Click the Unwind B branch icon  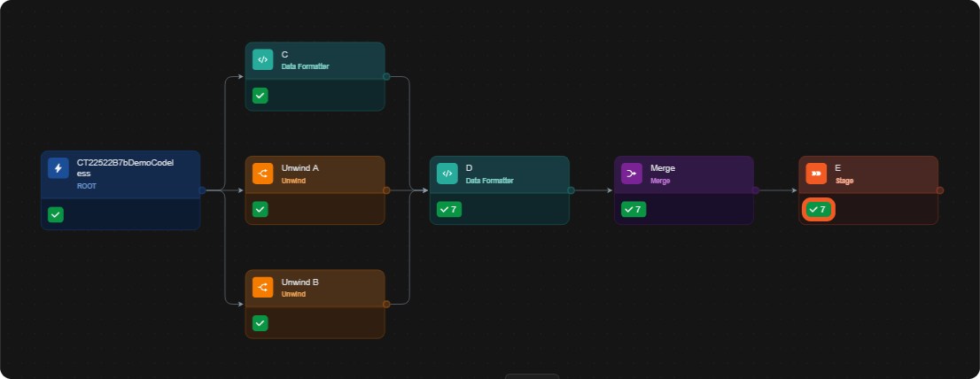(x=262, y=287)
